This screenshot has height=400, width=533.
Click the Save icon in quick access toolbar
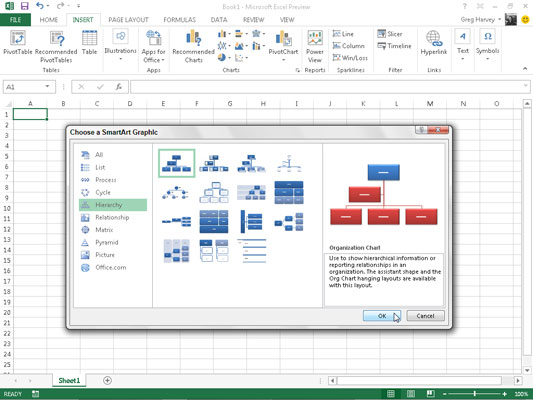point(24,6)
